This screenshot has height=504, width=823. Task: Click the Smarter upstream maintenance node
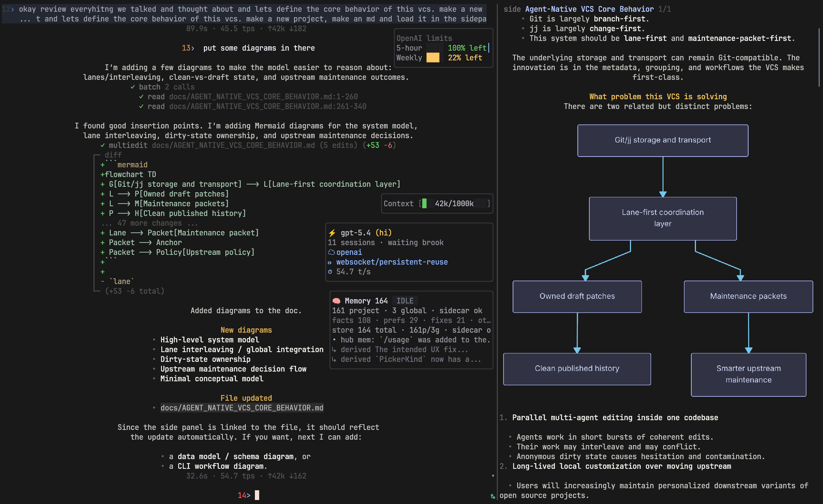pyautogui.click(x=749, y=375)
